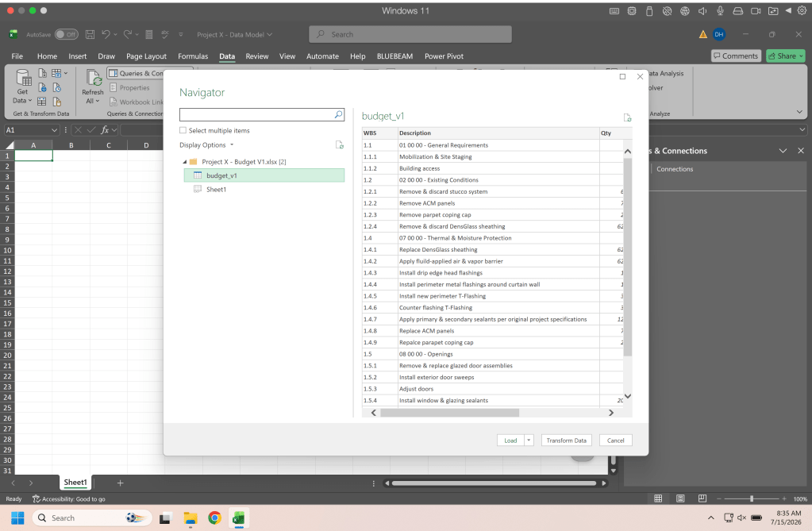Click the magnifier icon in the Navigator search box
The height and width of the screenshot is (531, 812).
pos(338,114)
